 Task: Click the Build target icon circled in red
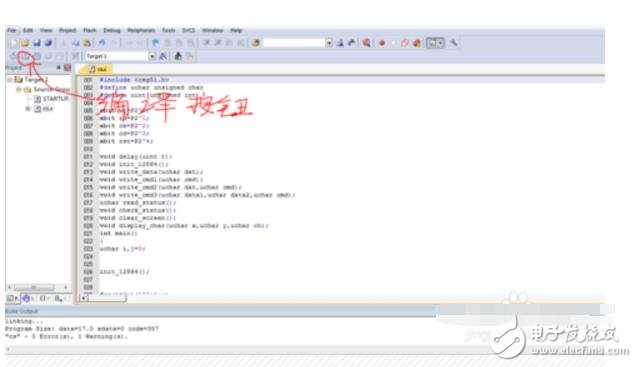pyautogui.click(x=26, y=56)
